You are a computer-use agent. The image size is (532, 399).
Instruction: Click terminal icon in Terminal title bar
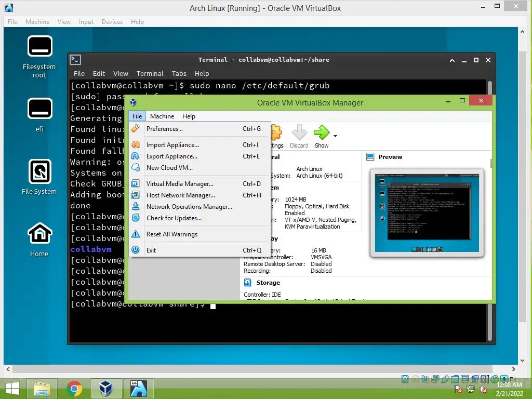(75, 60)
